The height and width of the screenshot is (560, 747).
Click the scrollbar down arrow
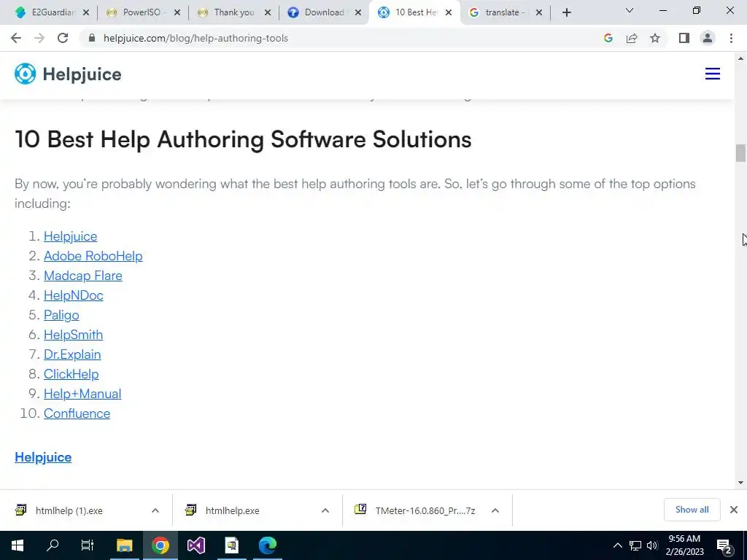(x=740, y=483)
